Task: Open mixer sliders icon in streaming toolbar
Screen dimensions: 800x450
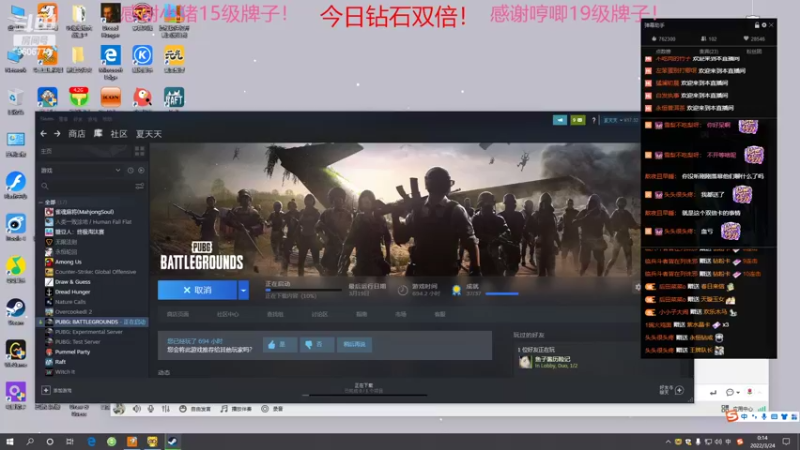Action: point(166,409)
